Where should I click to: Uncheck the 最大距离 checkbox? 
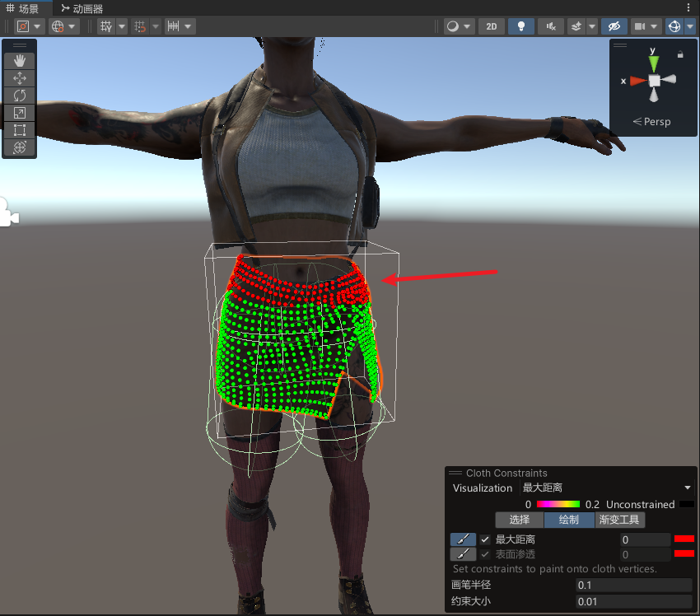485,539
